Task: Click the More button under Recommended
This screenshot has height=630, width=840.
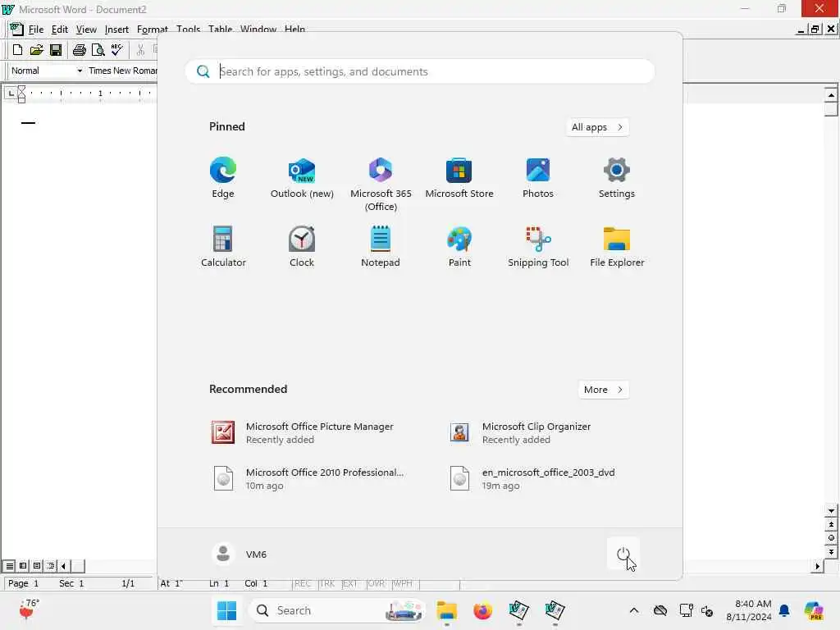Action: pos(603,390)
